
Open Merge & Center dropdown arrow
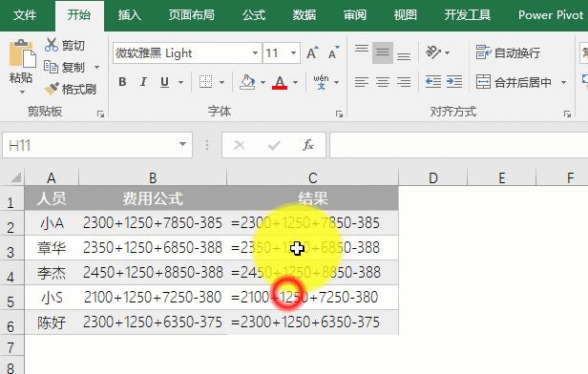click(x=563, y=82)
